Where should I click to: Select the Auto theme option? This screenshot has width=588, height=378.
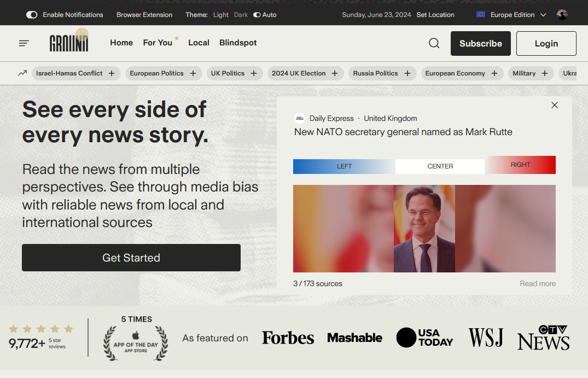[265, 15]
